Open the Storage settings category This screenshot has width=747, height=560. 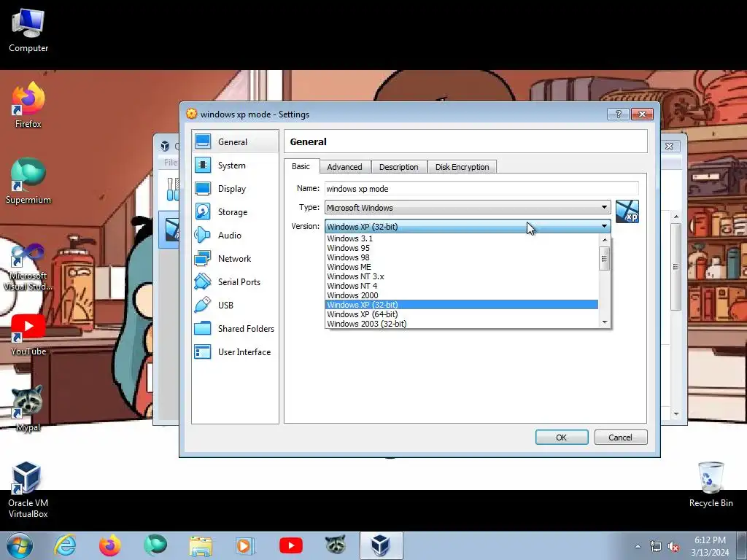[235, 212]
